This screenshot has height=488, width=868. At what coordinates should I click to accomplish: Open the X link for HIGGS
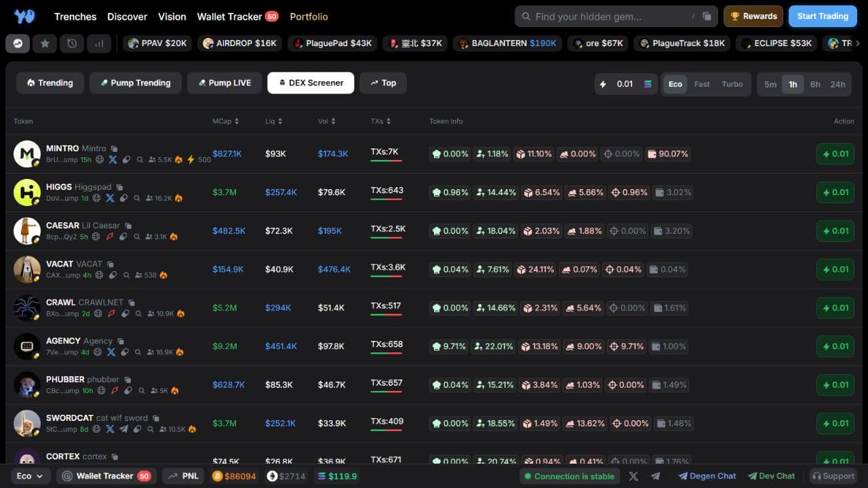click(110, 199)
